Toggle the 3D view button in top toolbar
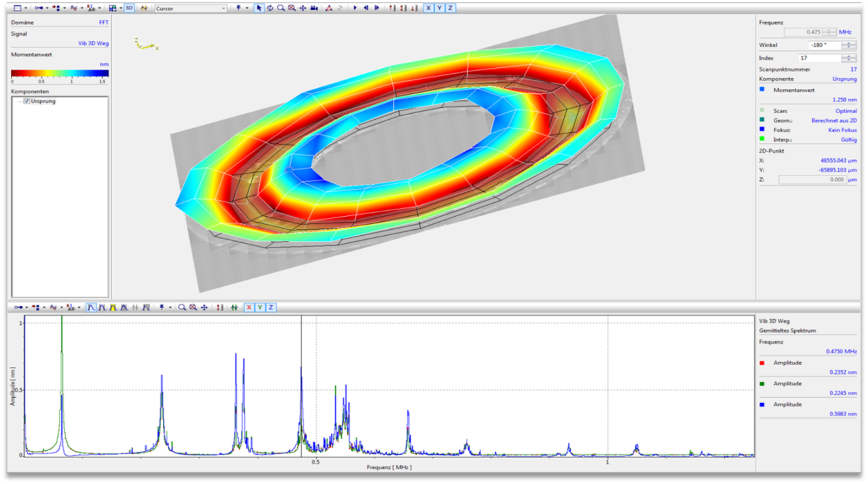 pyautogui.click(x=129, y=8)
